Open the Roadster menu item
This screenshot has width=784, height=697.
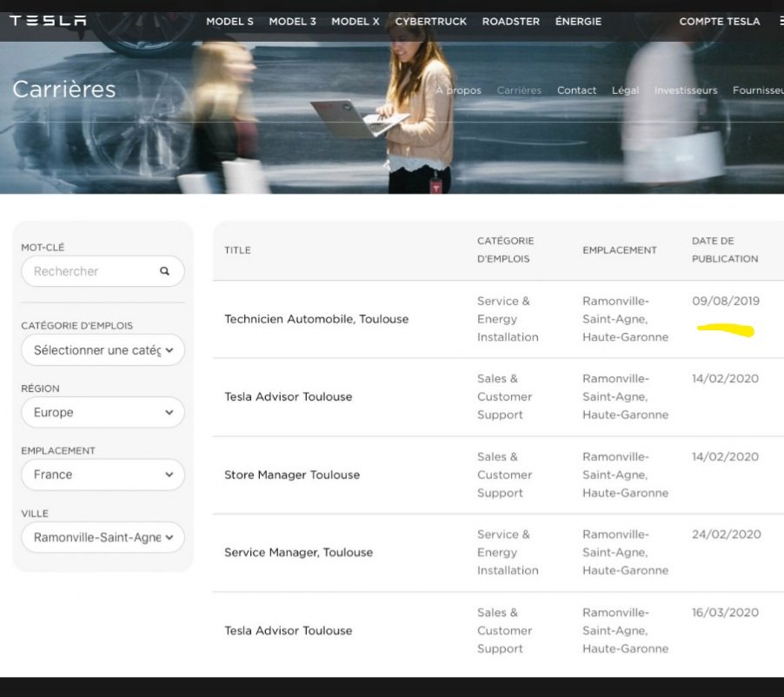[x=510, y=21]
